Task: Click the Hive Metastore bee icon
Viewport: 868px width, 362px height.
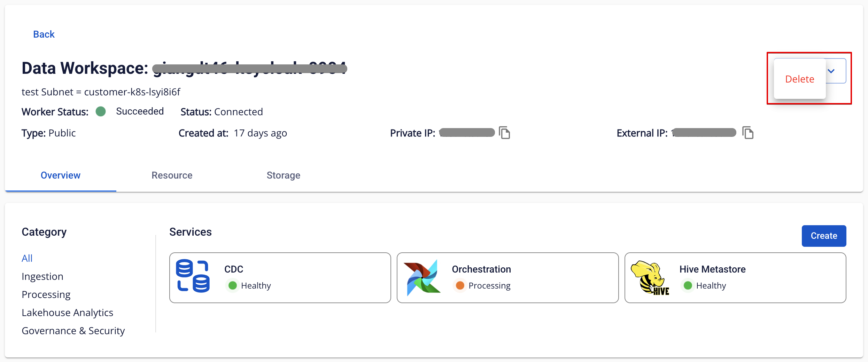Action: (x=650, y=278)
